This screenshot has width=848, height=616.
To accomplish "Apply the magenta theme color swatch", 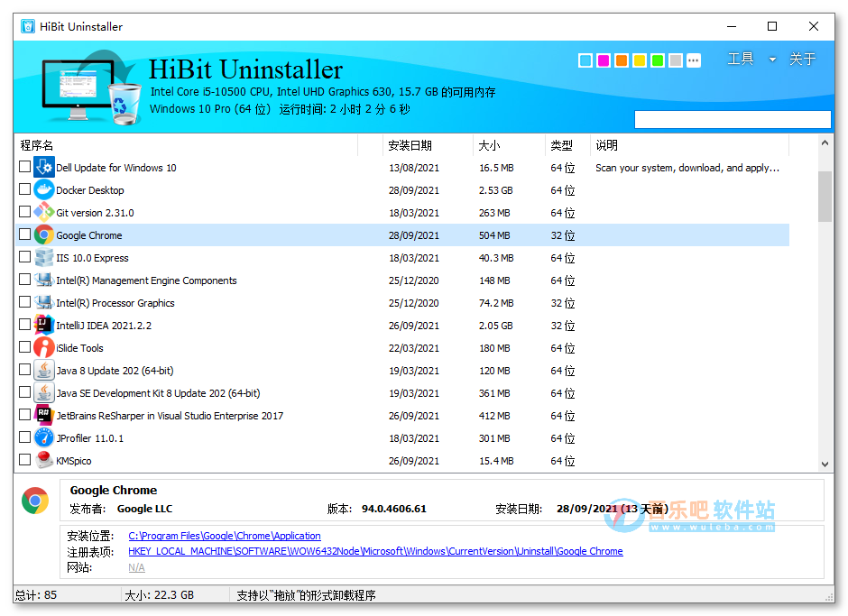I will 604,60.
